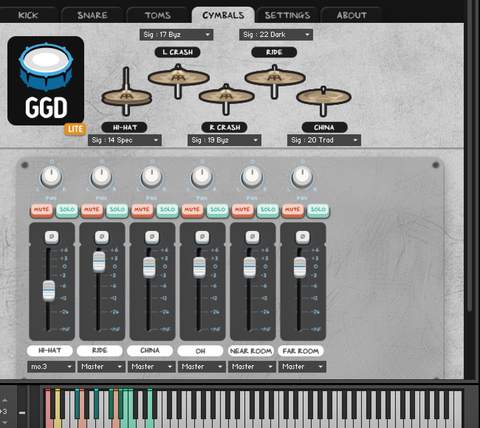Click the CHINA label button below cymbal
The height and width of the screenshot is (428, 480).
[x=324, y=127]
